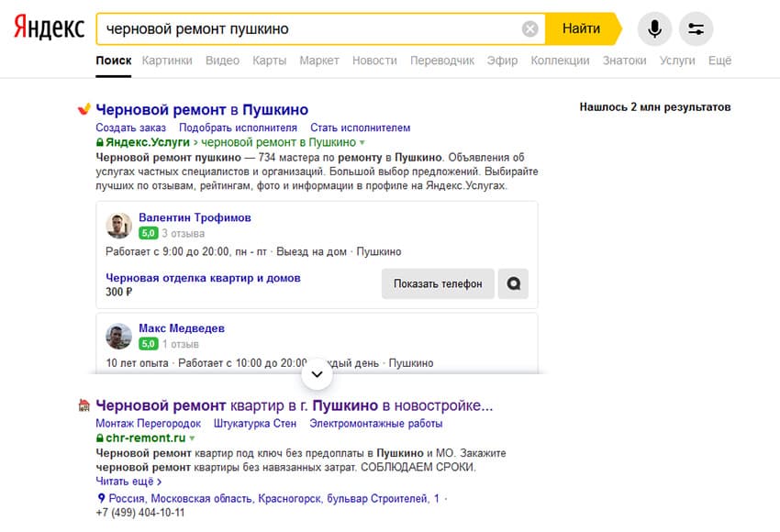Open the Коллекции tab
Screen dimensions: 780x532
560,61
